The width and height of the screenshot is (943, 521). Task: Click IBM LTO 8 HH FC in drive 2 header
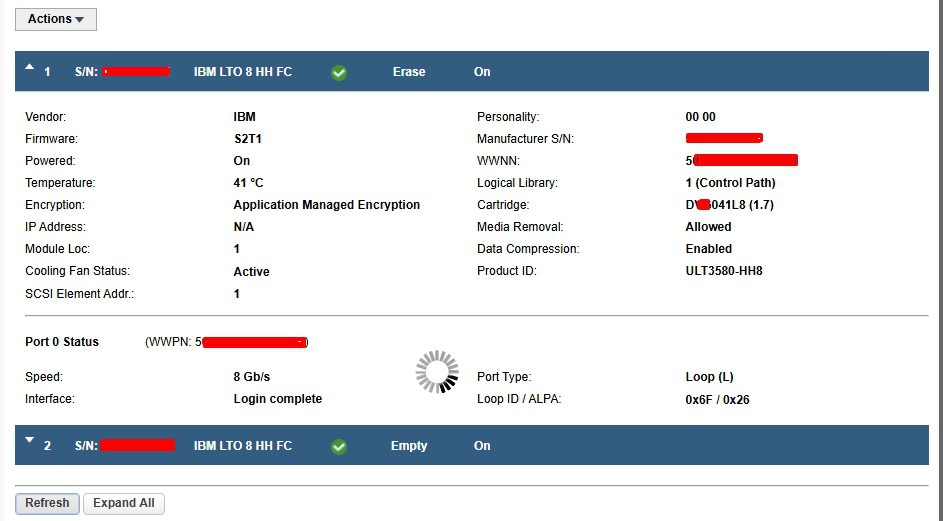(243, 446)
